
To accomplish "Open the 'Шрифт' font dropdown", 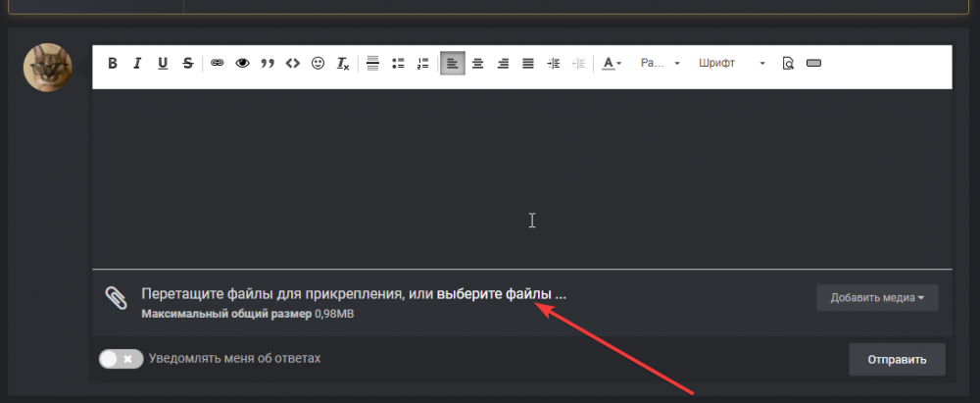I will tap(731, 64).
